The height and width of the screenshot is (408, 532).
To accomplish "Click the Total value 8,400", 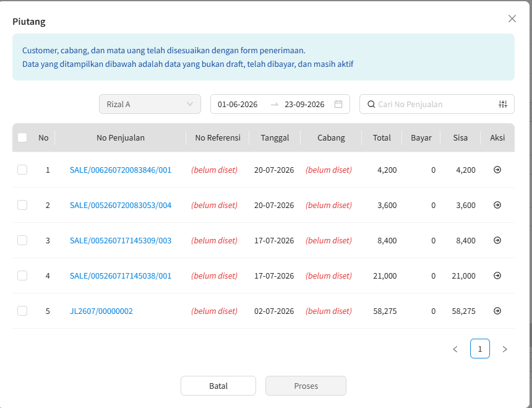I will coord(387,240).
